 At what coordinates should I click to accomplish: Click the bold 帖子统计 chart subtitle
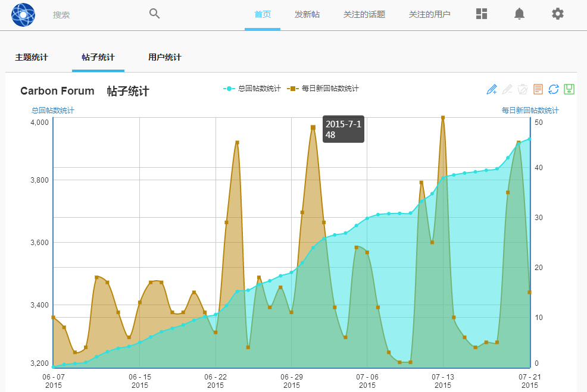tap(128, 91)
